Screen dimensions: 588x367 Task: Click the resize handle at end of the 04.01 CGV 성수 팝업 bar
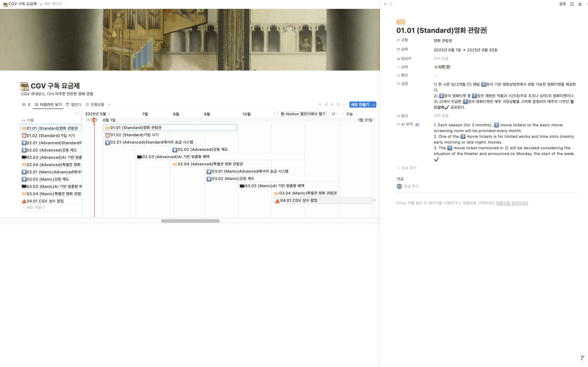(374, 200)
